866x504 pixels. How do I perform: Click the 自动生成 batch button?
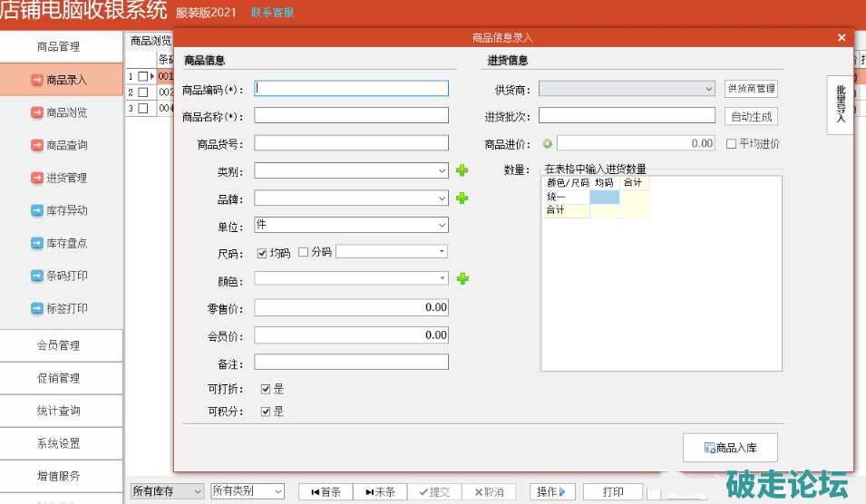tap(752, 116)
